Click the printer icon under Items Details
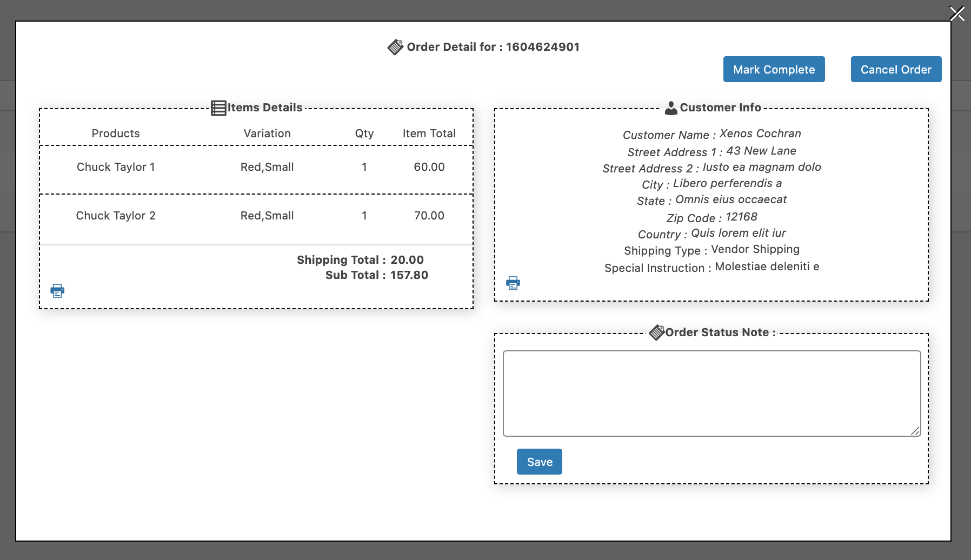This screenshot has height=560, width=971. pyautogui.click(x=57, y=291)
